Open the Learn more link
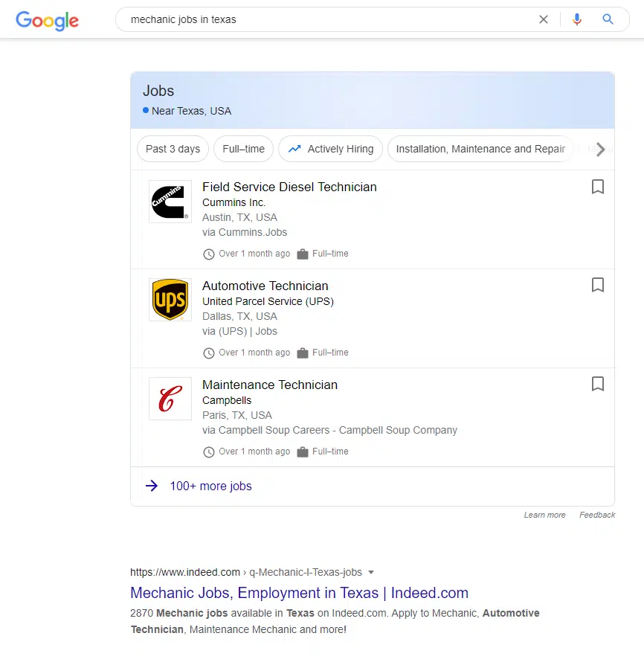This screenshot has height=665, width=644. (545, 515)
